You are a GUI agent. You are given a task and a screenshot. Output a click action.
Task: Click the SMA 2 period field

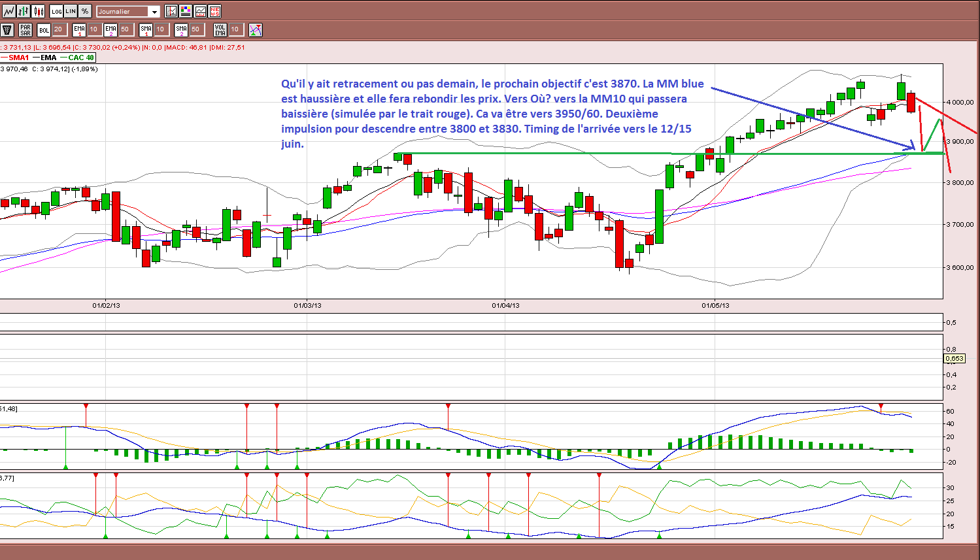(x=196, y=29)
